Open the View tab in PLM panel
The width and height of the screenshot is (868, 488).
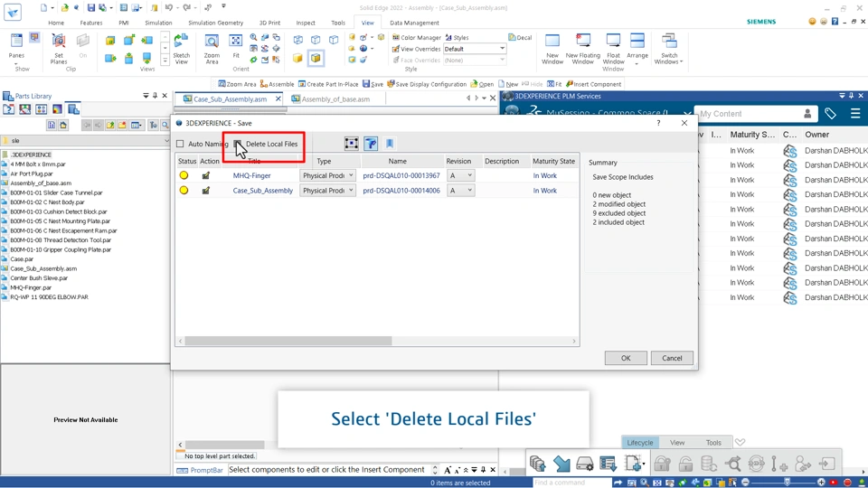coord(677,443)
